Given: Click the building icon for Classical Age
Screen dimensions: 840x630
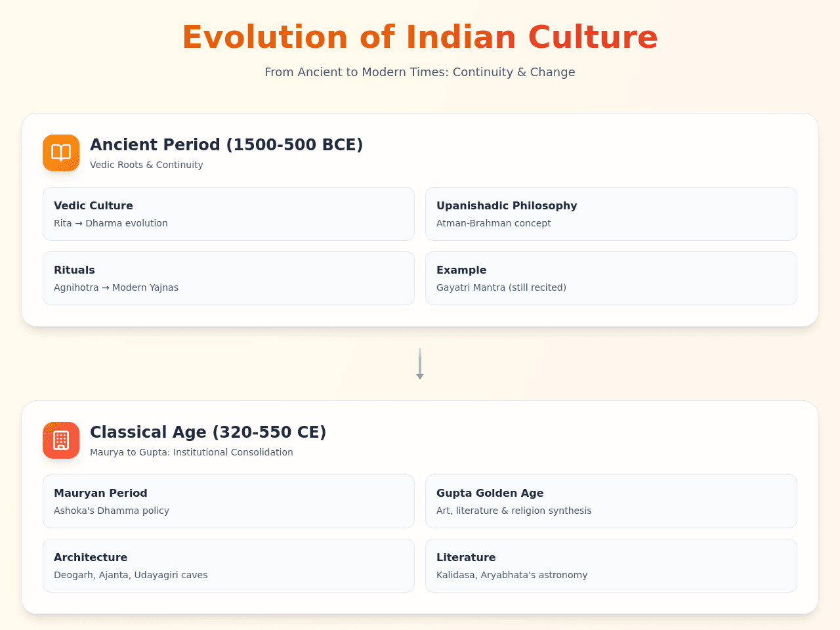Looking at the screenshot, I should coord(61,440).
